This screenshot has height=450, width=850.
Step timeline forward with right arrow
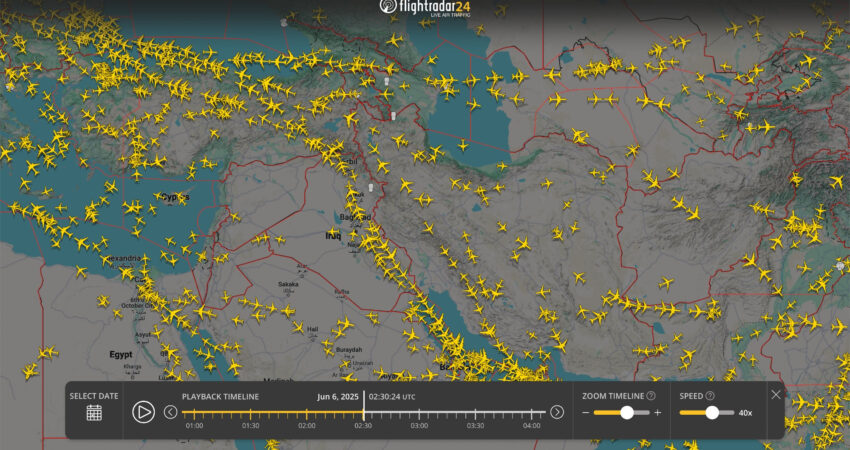[x=557, y=412]
